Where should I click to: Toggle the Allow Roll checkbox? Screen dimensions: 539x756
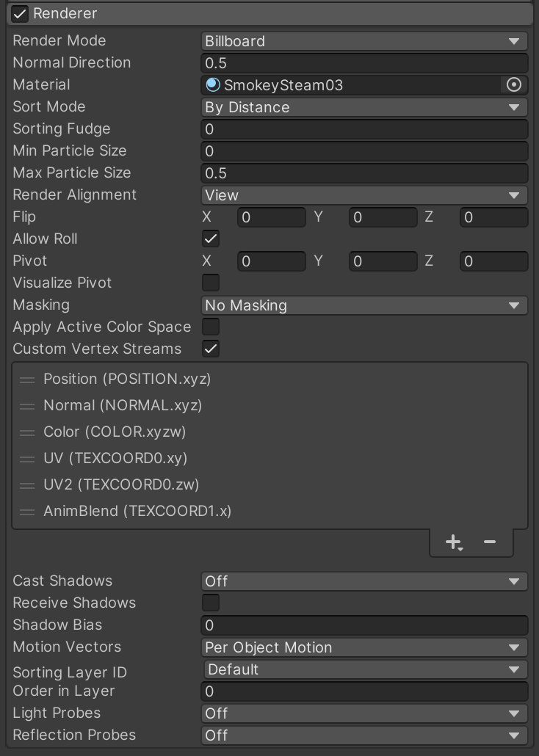[x=211, y=239]
